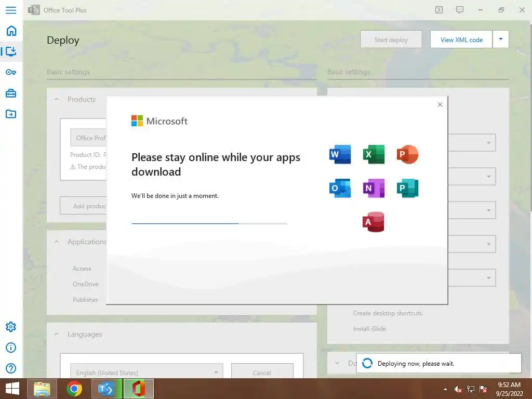Click the OneDrive application entry

(86, 284)
